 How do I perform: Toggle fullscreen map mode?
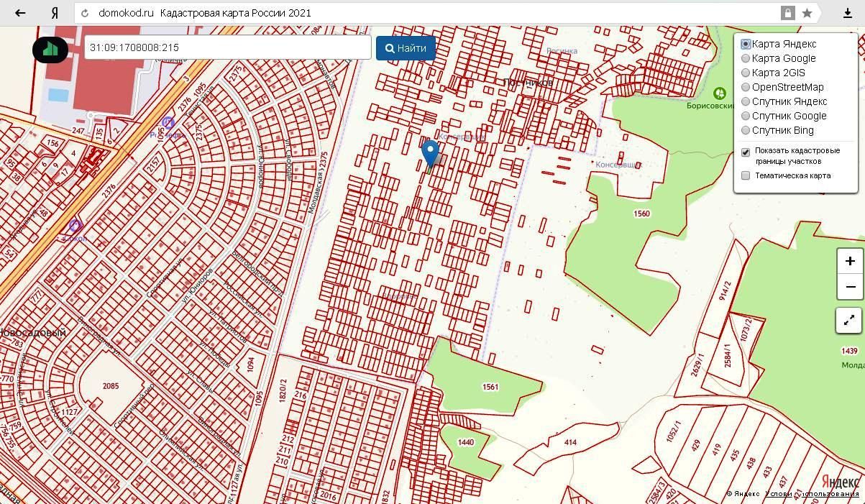849,320
